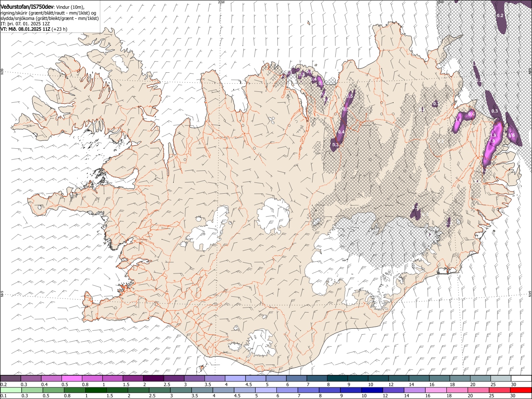This screenshot has height=399, width=532.
Task: Click the dark mauve snow-scale swatch above 0.2
Action: [x=10, y=379]
